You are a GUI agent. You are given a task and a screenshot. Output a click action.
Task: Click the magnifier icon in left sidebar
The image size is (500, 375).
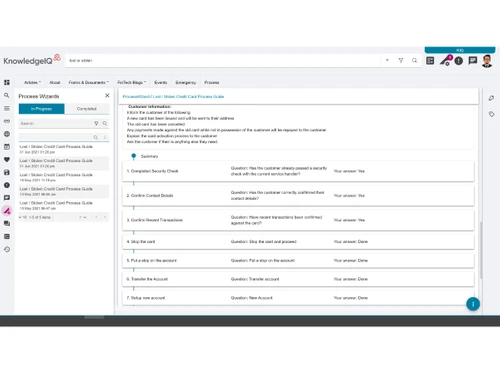(x=7, y=95)
